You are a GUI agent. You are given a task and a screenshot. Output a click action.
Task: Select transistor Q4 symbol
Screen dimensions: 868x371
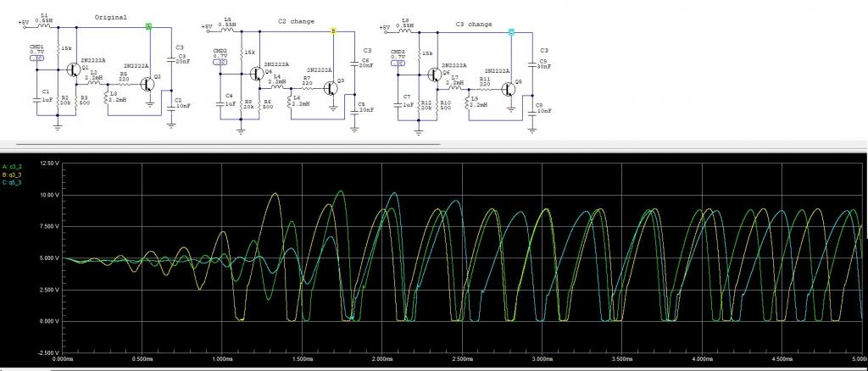(x=255, y=74)
